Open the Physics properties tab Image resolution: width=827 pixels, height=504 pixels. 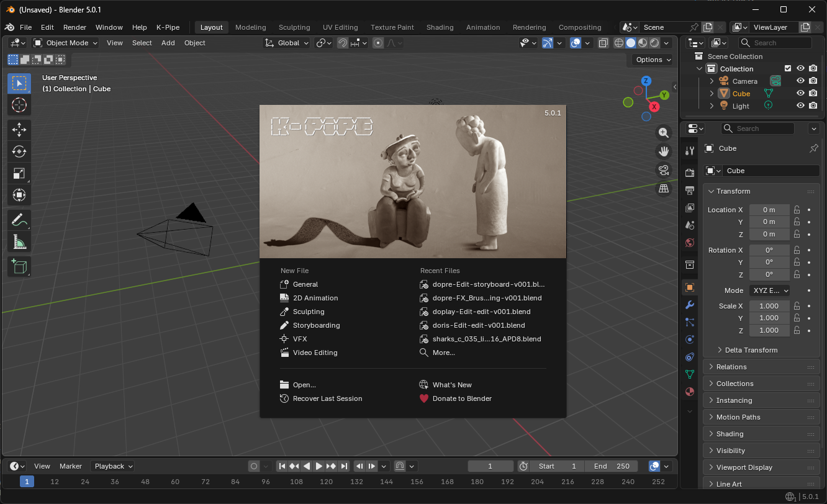(689, 340)
